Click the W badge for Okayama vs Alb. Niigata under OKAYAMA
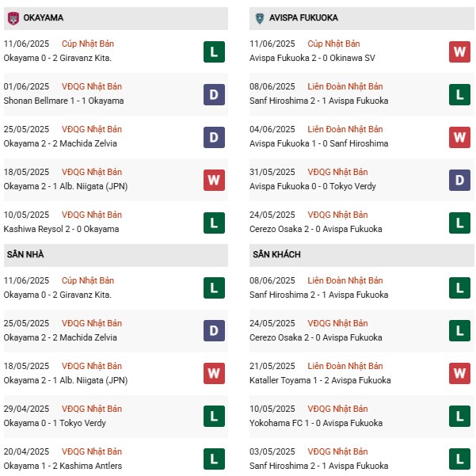 click(x=214, y=180)
